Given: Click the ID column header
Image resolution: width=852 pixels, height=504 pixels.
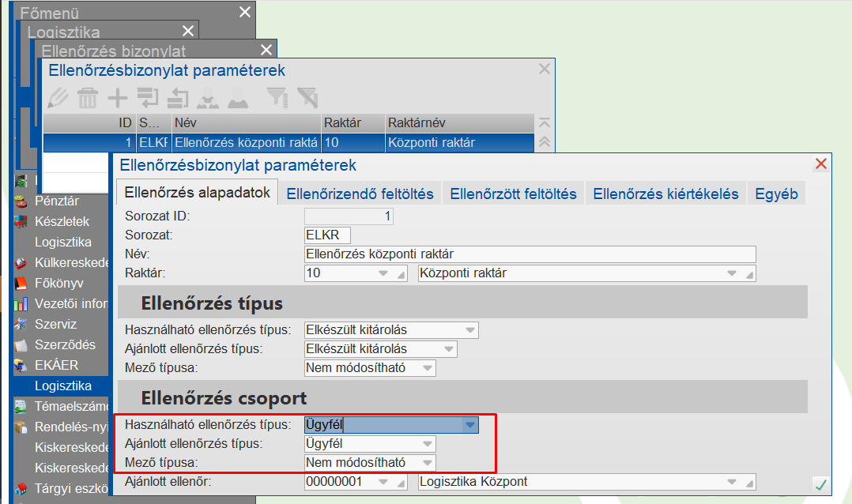Looking at the screenshot, I should (89, 122).
